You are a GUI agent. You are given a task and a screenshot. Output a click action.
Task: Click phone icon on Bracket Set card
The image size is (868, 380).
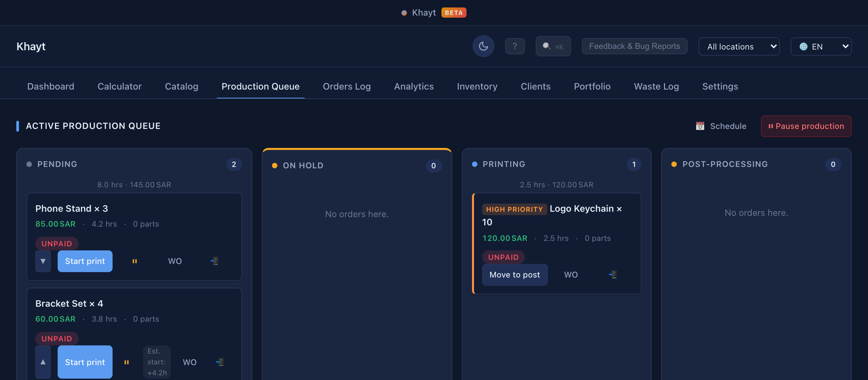pyautogui.click(x=220, y=362)
